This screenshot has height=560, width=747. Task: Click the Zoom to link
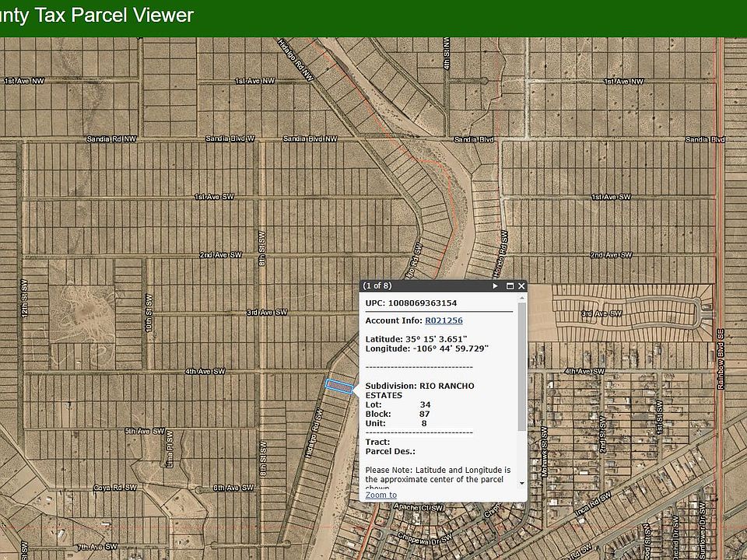[381, 495]
